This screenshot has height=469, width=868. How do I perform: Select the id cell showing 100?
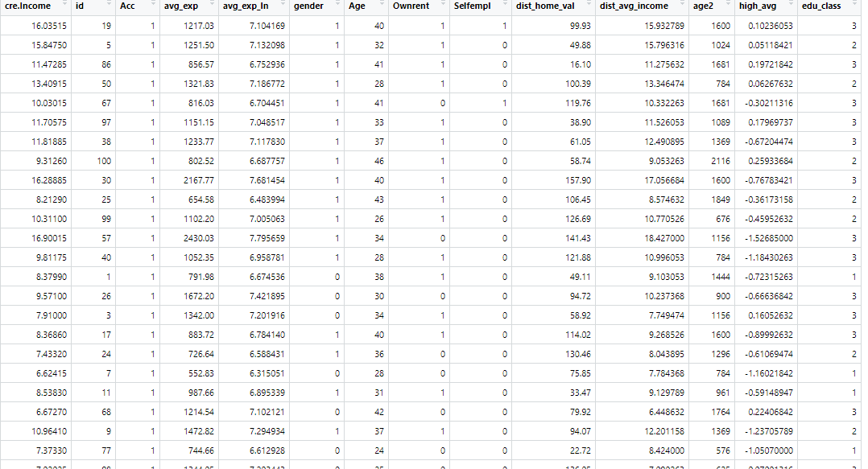(93, 161)
